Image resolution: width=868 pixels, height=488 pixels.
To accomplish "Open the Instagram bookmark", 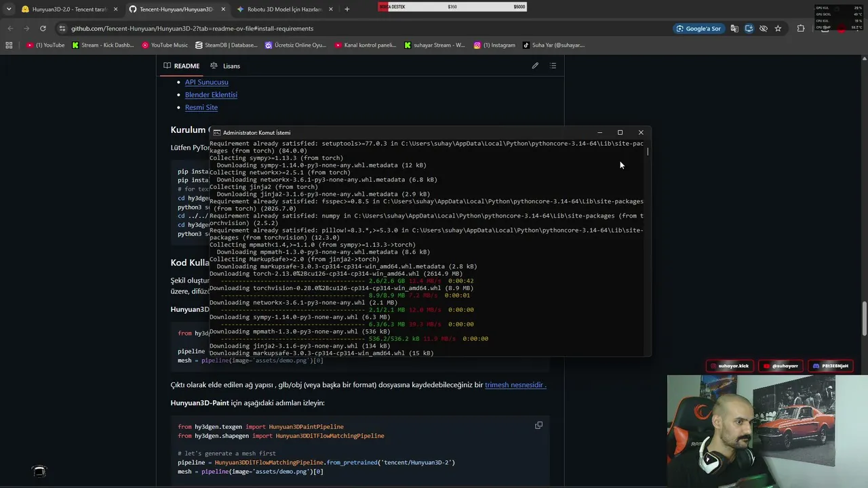I will point(494,45).
